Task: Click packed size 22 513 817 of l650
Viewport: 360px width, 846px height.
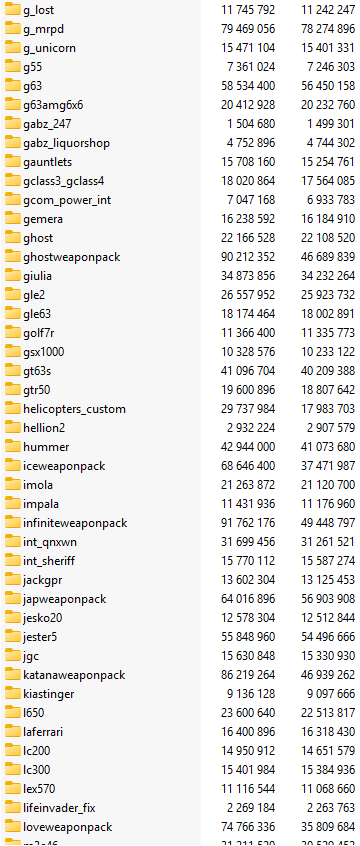Action: tap(328, 713)
